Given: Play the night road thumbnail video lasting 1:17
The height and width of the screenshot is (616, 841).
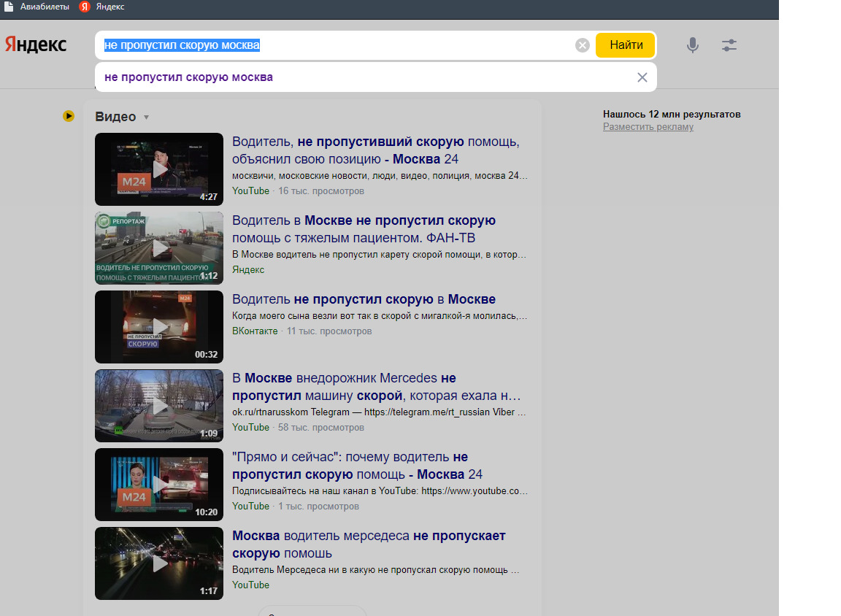Looking at the screenshot, I should point(159,563).
